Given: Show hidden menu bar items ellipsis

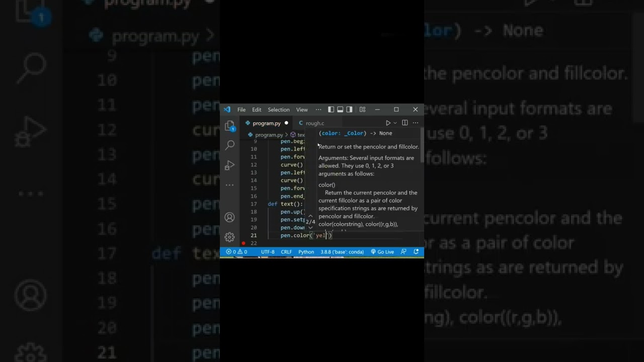Looking at the screenshot, I should pyautogui.click(x=318, y=110).
